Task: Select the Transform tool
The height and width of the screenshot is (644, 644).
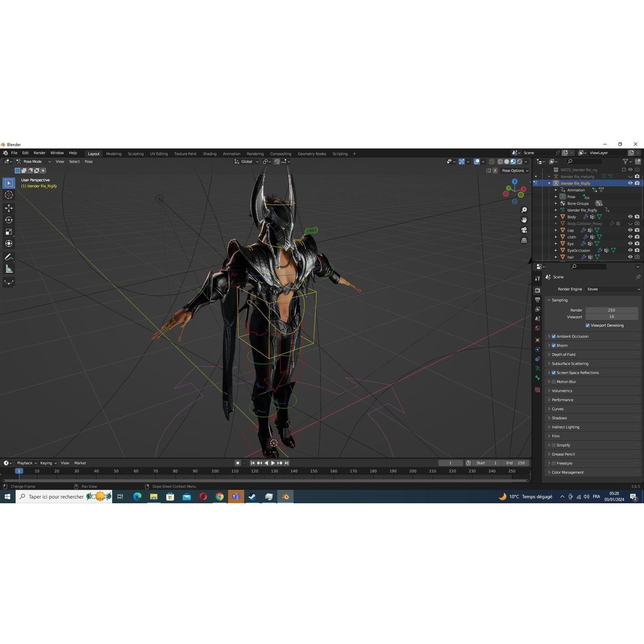Action: [x=8, y=244]
